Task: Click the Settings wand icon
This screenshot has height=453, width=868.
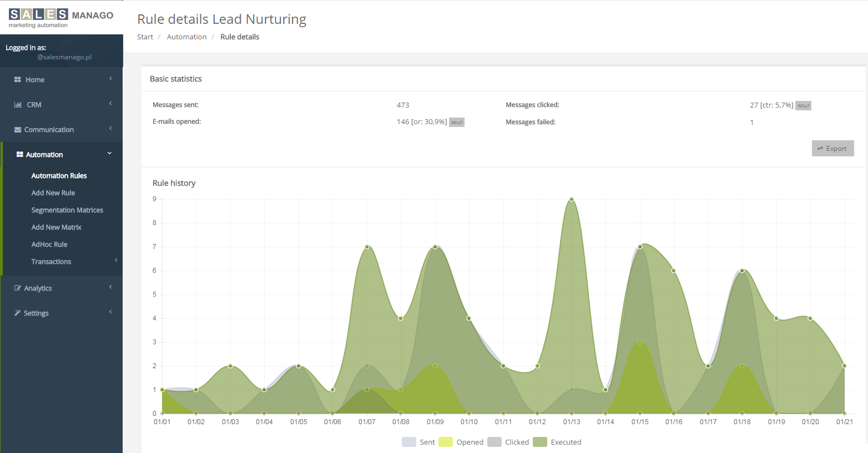Action: pyautogui.click(x=17, y=313)
